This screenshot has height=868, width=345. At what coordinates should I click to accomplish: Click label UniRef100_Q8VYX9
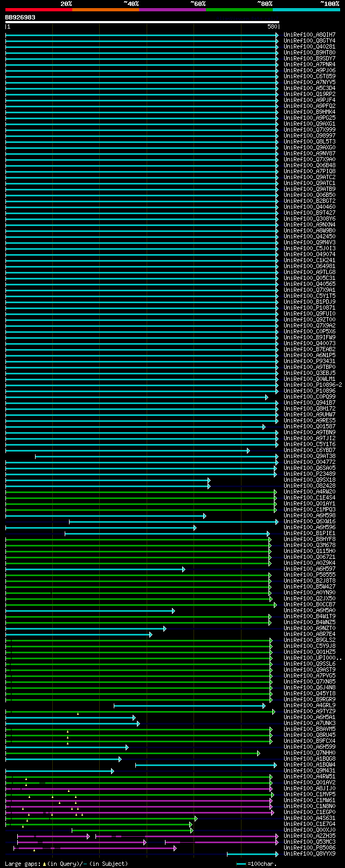(x=309, y=854)
